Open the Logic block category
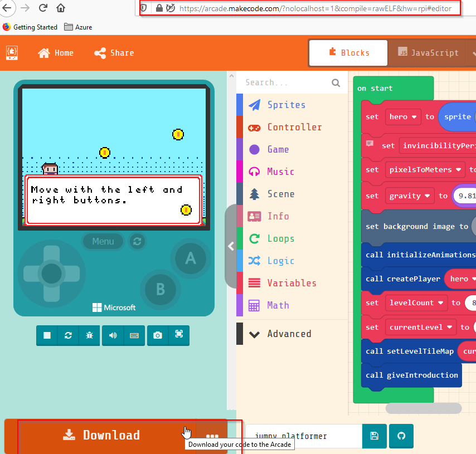 point(292,261)
